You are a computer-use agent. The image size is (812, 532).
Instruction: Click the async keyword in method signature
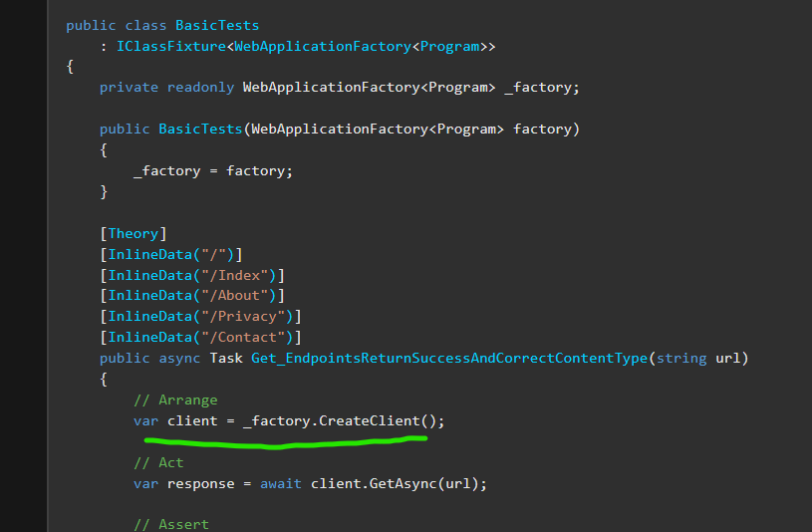179,359
